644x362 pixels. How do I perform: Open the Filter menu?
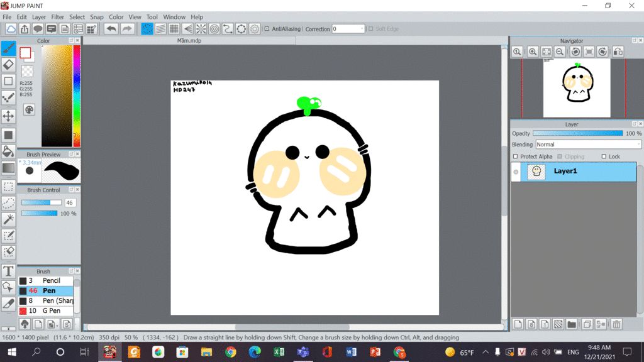57,17
